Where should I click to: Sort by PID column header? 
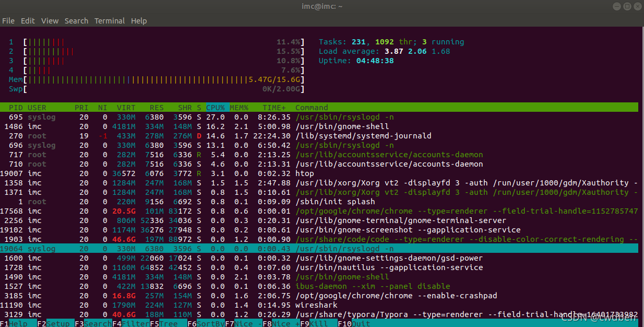click(16, 108)
